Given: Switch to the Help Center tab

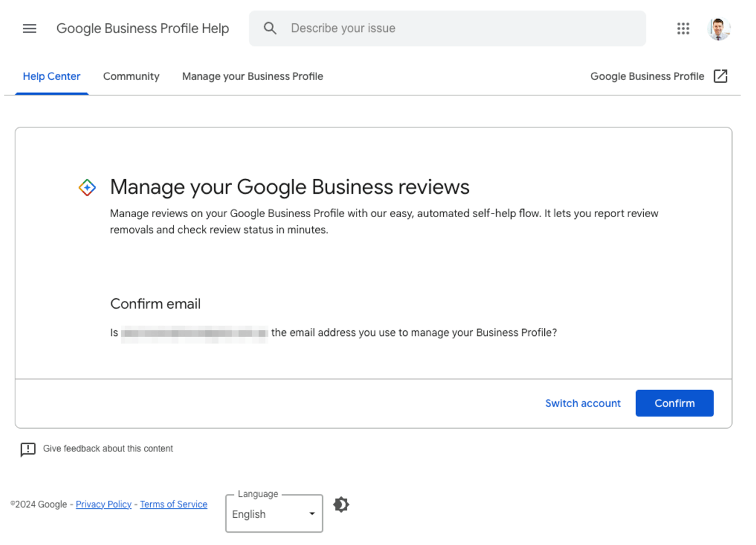Looking at the screenshot, I should click(x=52, y=76).
